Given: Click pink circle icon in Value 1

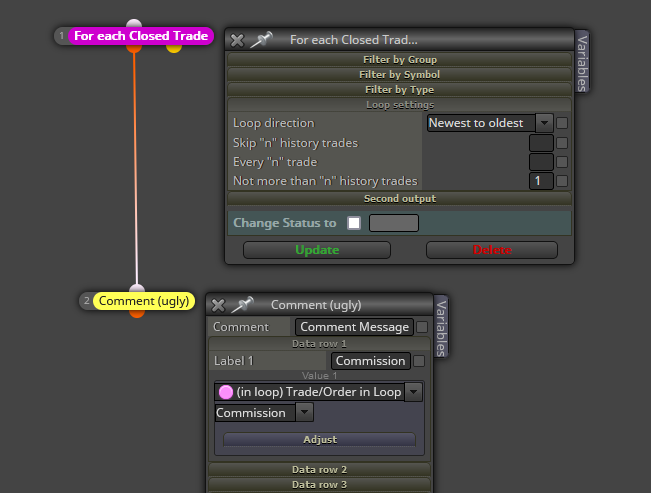Looking at the screenshot, I should click(x=226, y=392).
